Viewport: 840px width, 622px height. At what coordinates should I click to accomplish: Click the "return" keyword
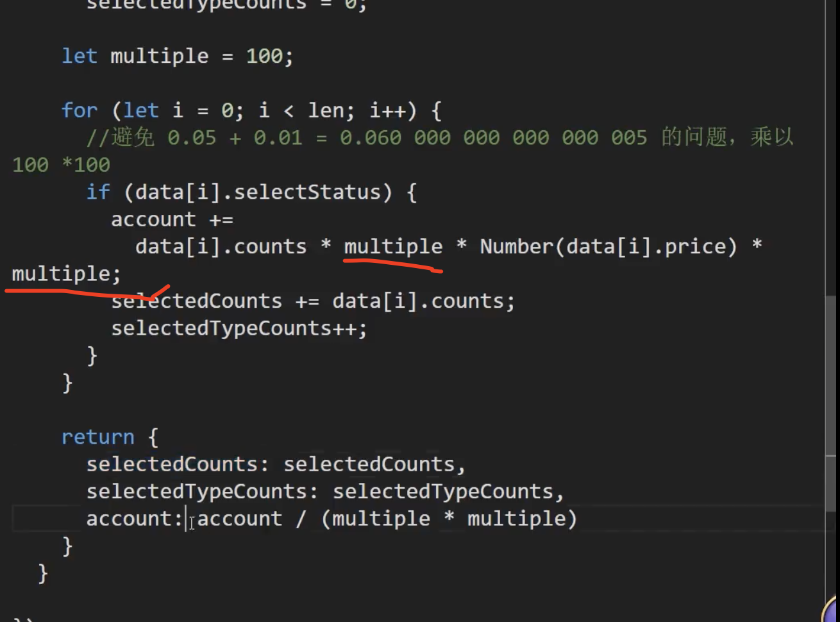point(98,437)
